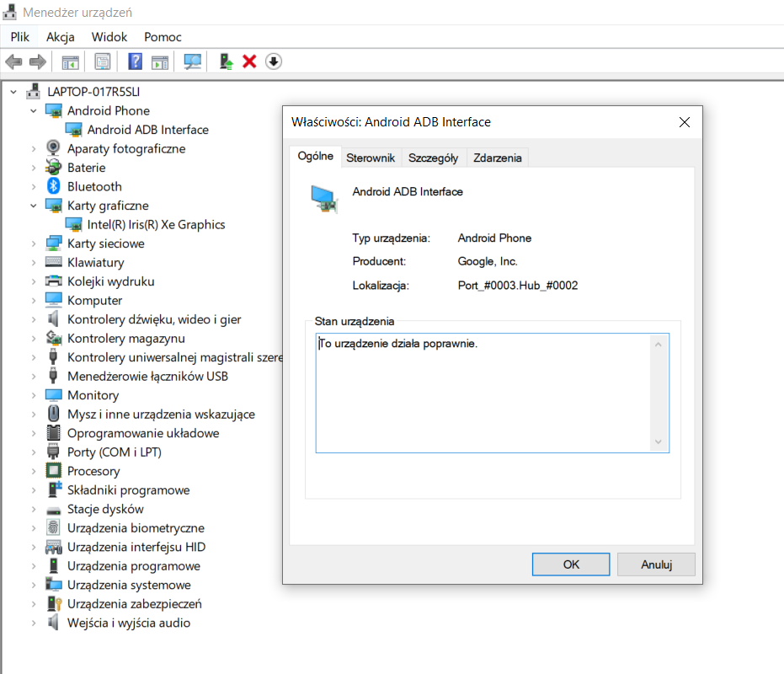This screenshot has width=784, height=674.
Task: Collapse the Android Phone category
Action: 34,110
